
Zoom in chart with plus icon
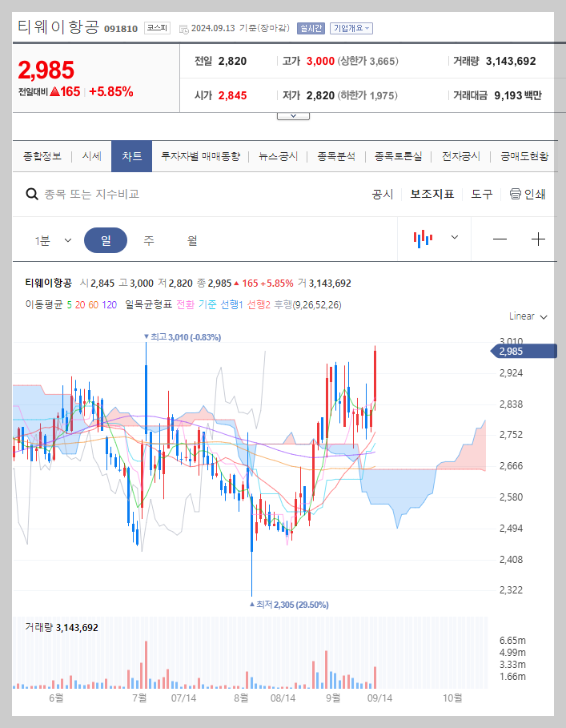(538, 239)
